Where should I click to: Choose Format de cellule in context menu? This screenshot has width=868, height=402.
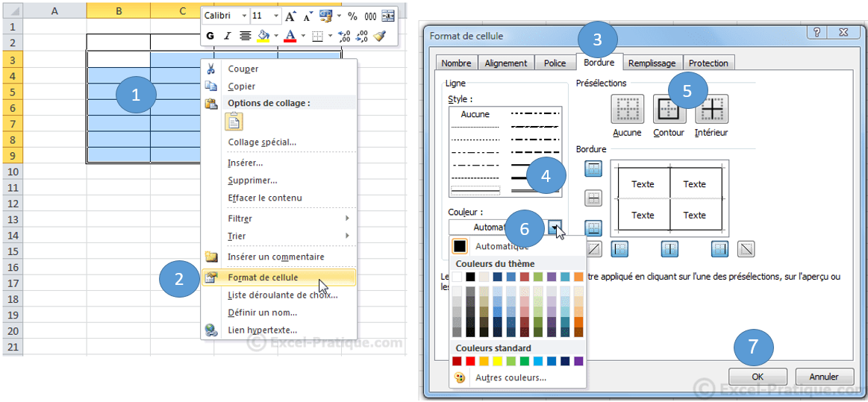278,277
